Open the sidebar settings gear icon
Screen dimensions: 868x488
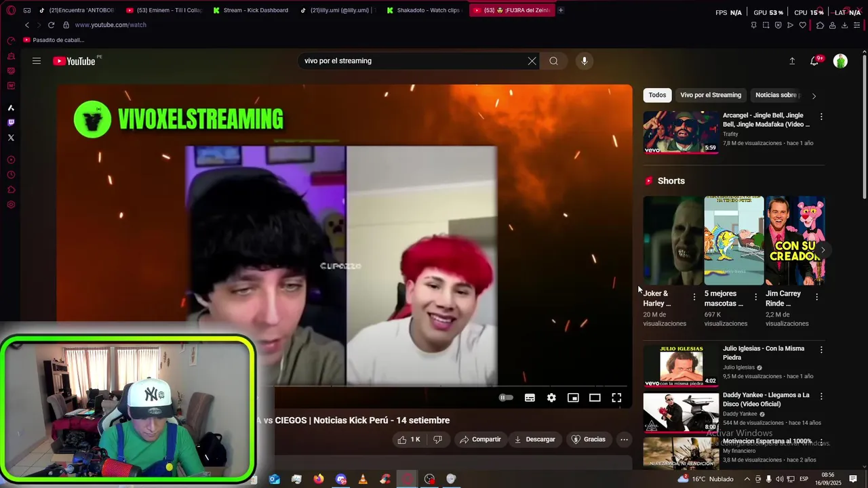(x=11, y=205)
